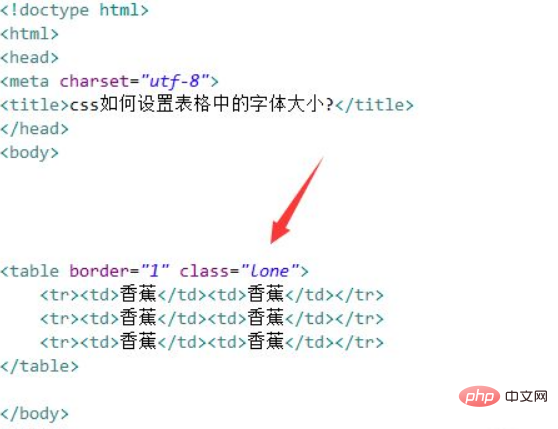Click the table border attribute value "1"
This screenshot has width=558, height=429.
[x=155, y=271]
